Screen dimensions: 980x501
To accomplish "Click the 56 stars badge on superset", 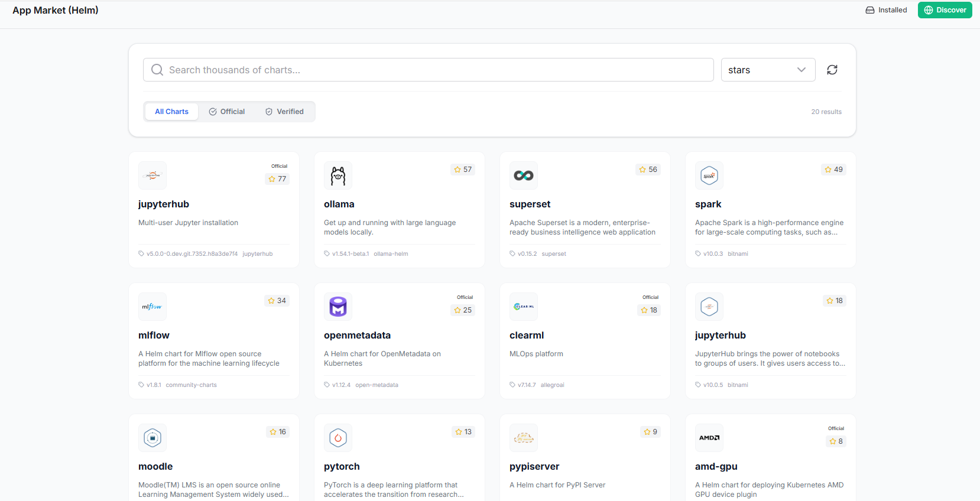I will (648, 170).
